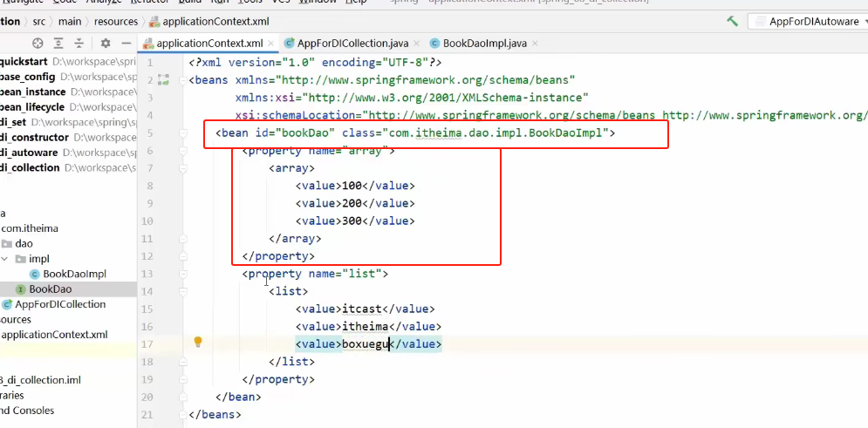Hide the Project panel with the minus icon
868x428 pixels.
click(126, 43)
